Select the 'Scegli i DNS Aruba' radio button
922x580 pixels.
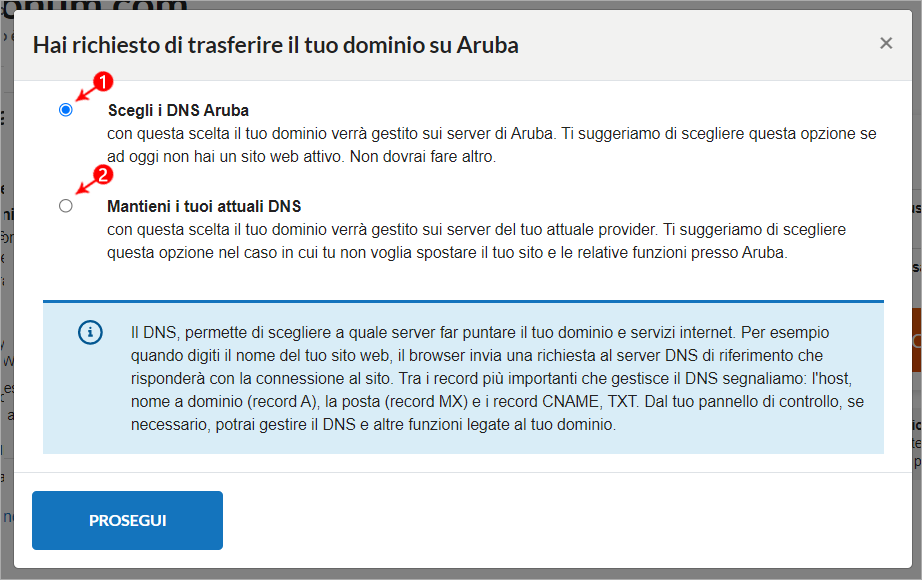pos(66,110)
